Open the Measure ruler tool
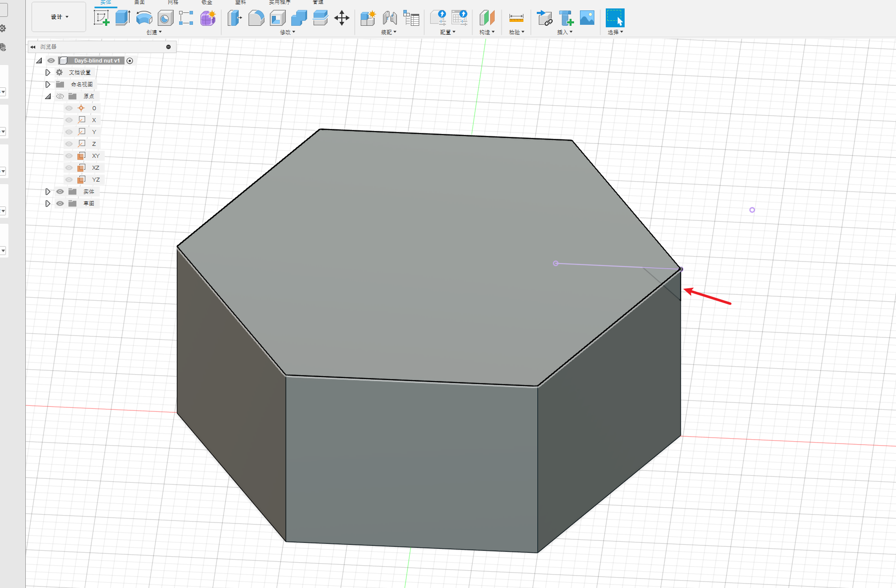 [516, 18]
